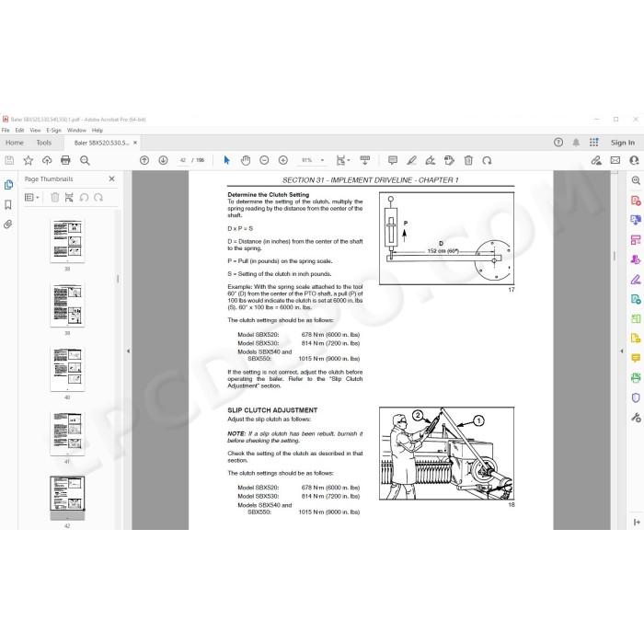Delete page with trash icon in toolbar
644x644 pixels.
pos(468,160)
